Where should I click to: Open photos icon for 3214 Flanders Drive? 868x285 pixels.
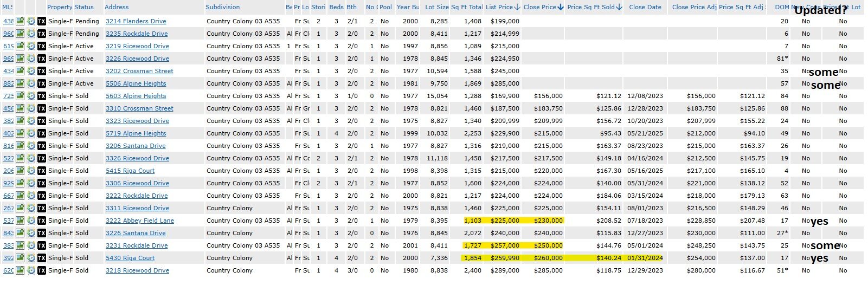(20, 21)
